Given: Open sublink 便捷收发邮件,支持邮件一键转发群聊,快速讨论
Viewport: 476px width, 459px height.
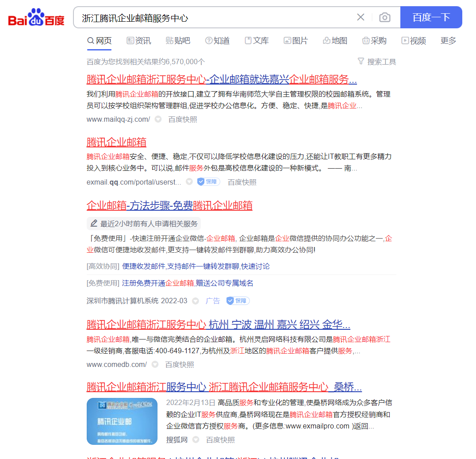Looking at the screenshot, I should coord(196,266).
